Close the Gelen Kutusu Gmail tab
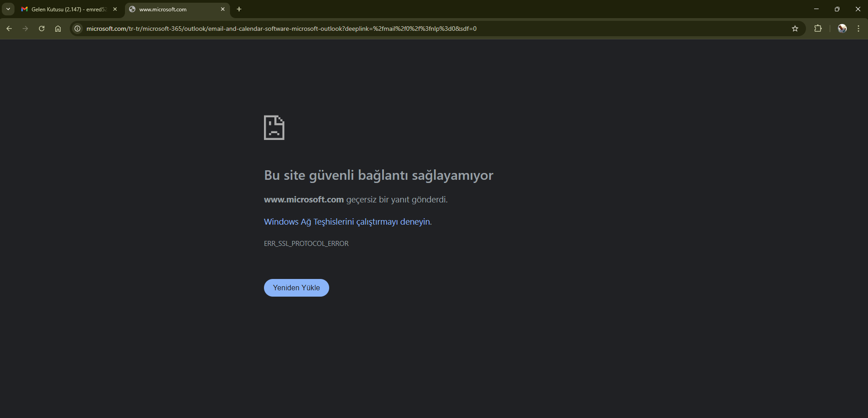This screenshot has width=868, height=418. 115,9
